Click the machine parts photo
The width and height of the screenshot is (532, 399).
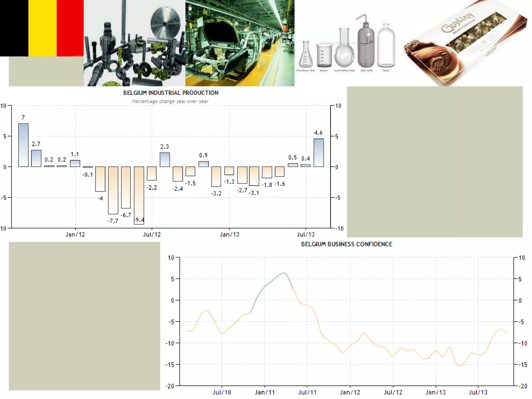pyautogui.click(x=135, y=43)
